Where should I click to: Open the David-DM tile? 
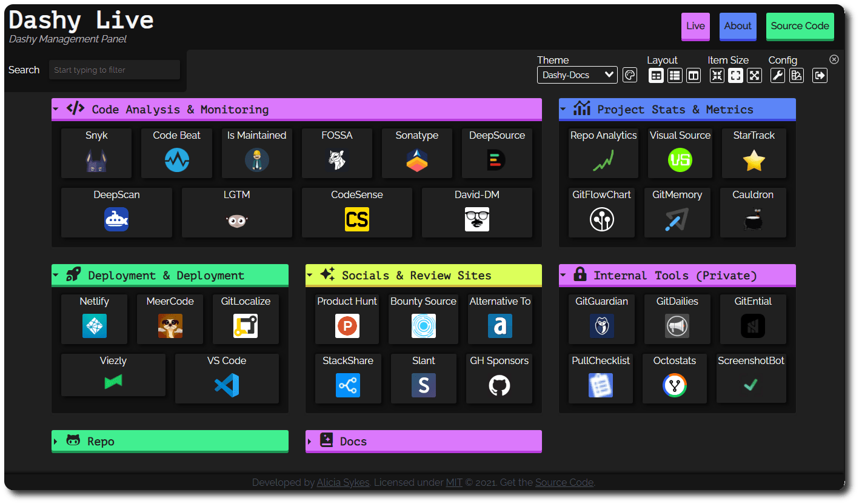[x=477, y=212]
